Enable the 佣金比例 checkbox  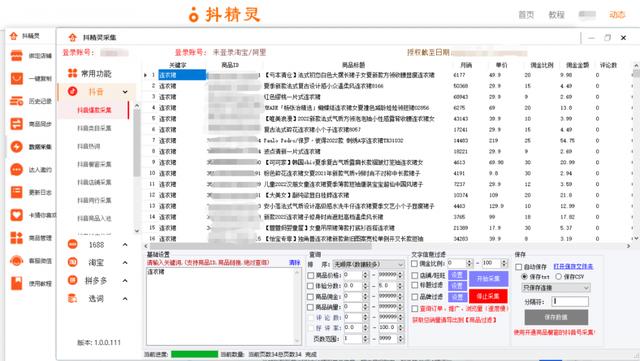415,264
